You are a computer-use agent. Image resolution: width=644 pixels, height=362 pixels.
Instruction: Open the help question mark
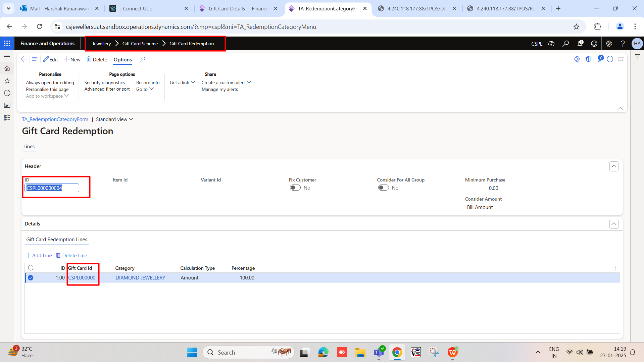coord(623,44)
